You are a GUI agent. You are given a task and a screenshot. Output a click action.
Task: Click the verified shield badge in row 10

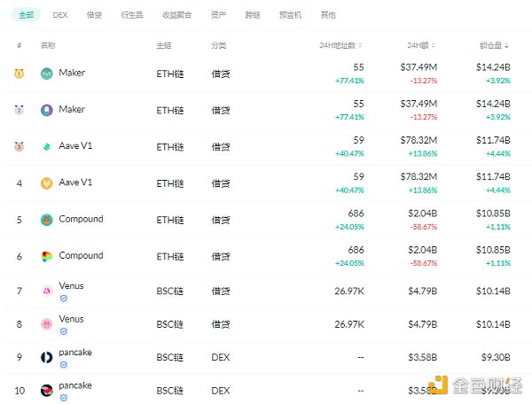(63, 398)
